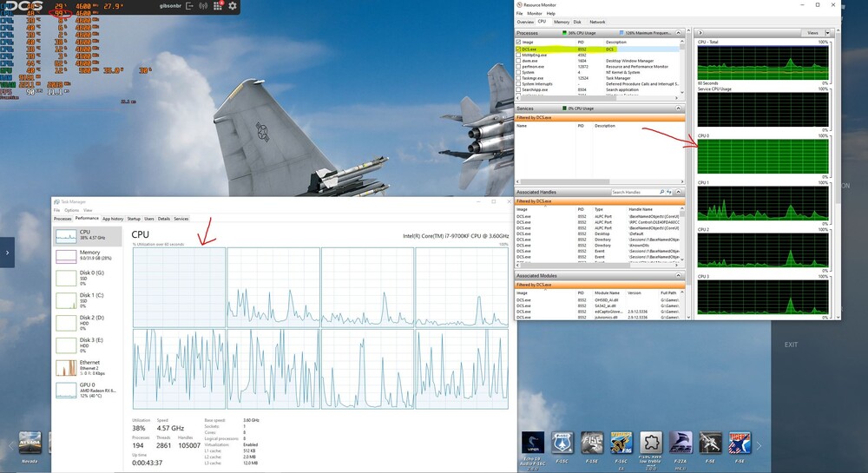
Task: Open DCS module manager grid icon
Action: click(218, 6)
